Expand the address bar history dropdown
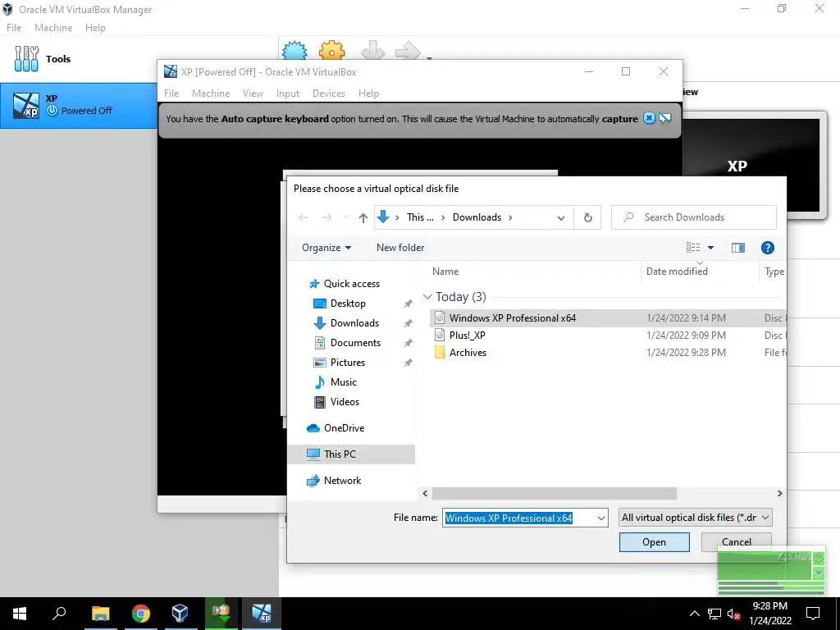The width and height of the screenshot is (840, 630). click(561, 217)
